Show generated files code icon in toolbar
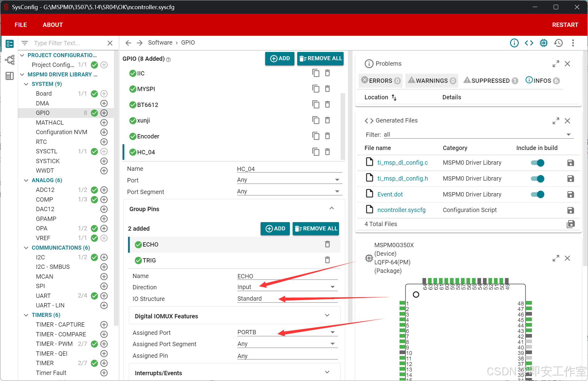Screen dimensions: 588x381 (529, 43)
